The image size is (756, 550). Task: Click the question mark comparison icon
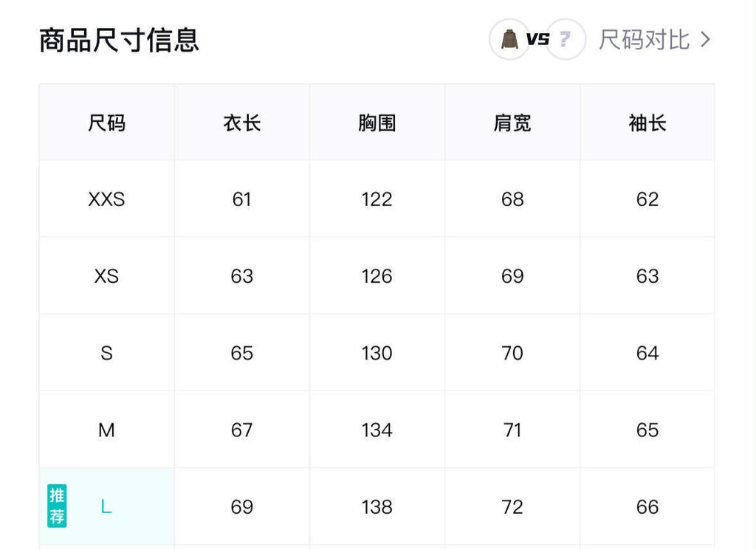pos(566,39)
